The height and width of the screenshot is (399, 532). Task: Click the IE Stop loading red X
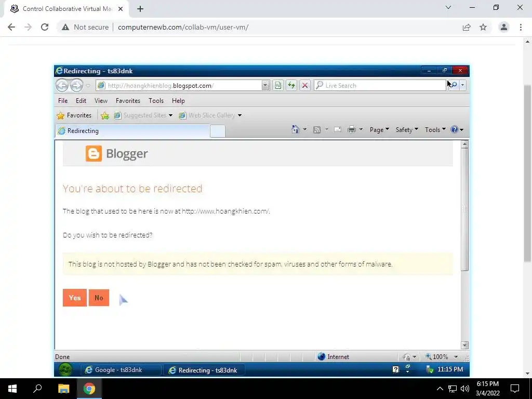(x=304, y=86)
